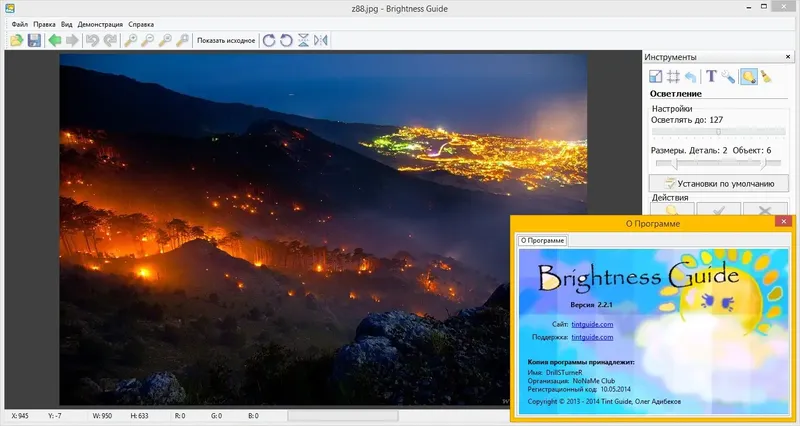Click the 'Осветление' panel heading
Screen dimensions: 800x426
(676, 93)
